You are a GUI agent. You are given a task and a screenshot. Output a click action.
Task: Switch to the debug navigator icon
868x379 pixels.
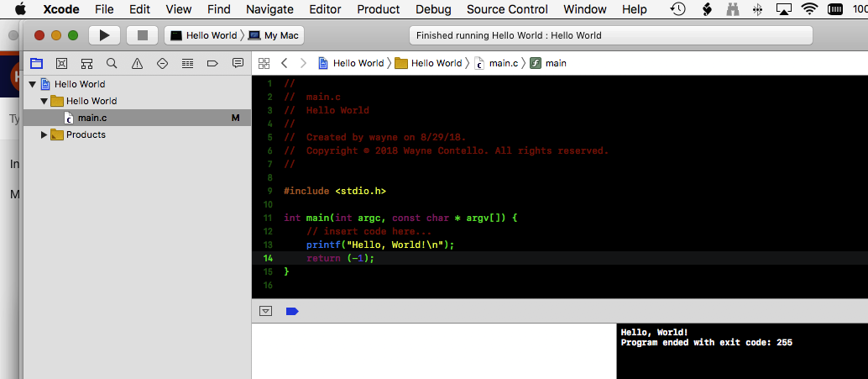tap(187, 63)
